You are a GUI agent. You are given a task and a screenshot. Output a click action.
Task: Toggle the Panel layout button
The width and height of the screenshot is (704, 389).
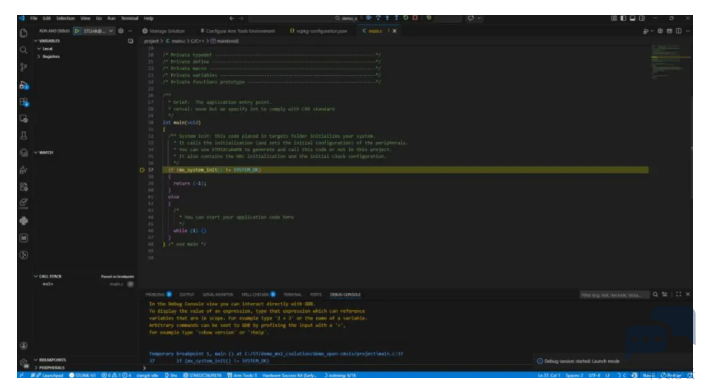(x=633, y=18)
